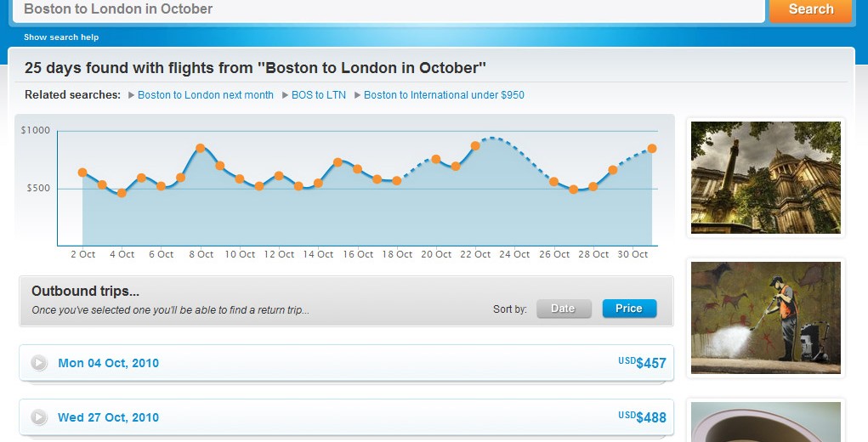Image resolution: width=868 pixels, height=442 pixels.
Task: Select the 8 Oct peak data point
Action: click(x=201, y=148)
